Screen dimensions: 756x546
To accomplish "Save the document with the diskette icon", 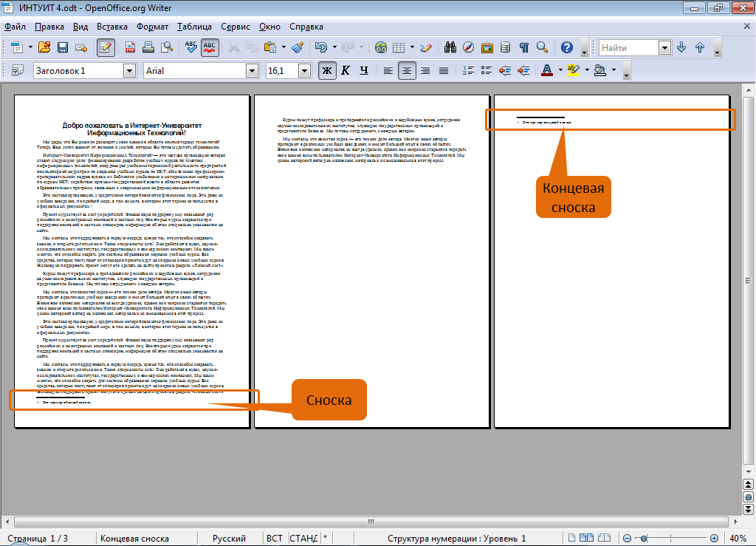I will pyautogui.click(x=63, y=47).
